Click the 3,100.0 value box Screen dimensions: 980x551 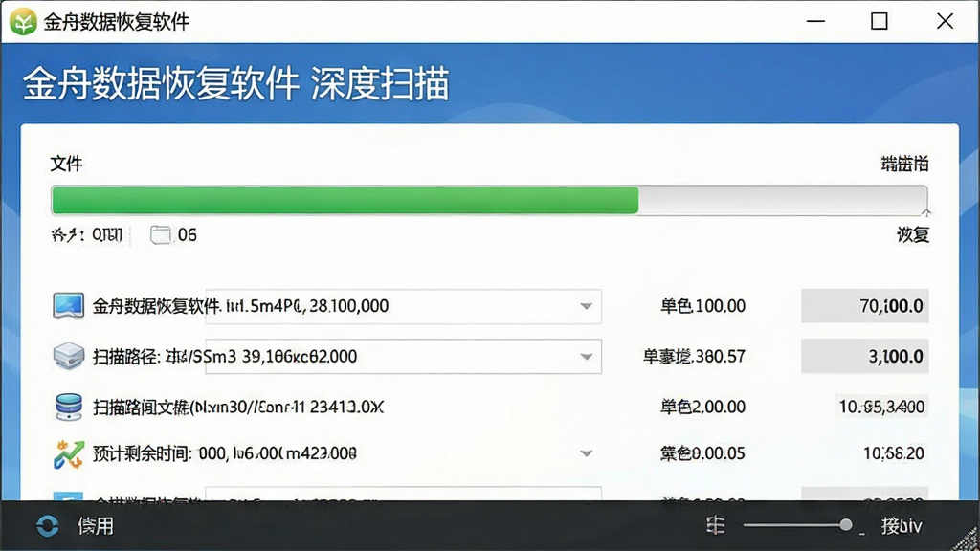(865, 356)
